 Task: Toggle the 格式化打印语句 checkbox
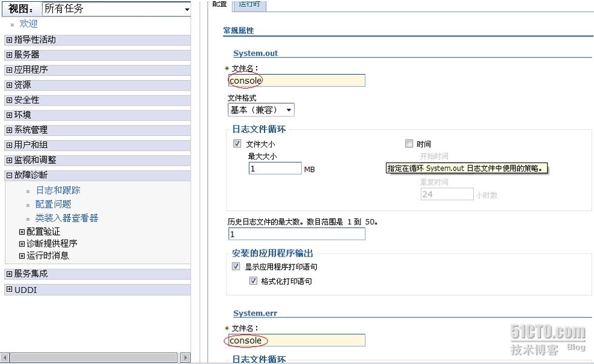(x=254, y=280)
